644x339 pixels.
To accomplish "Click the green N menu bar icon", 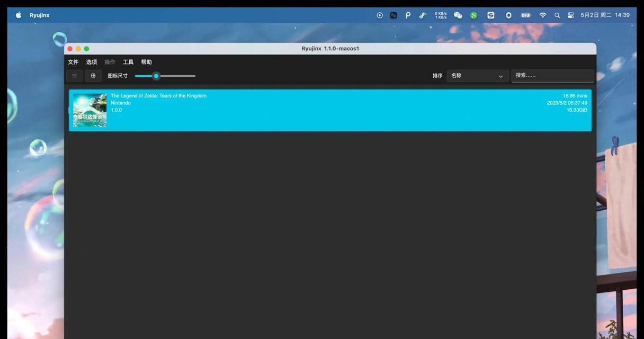I will [x=473, y=15].
